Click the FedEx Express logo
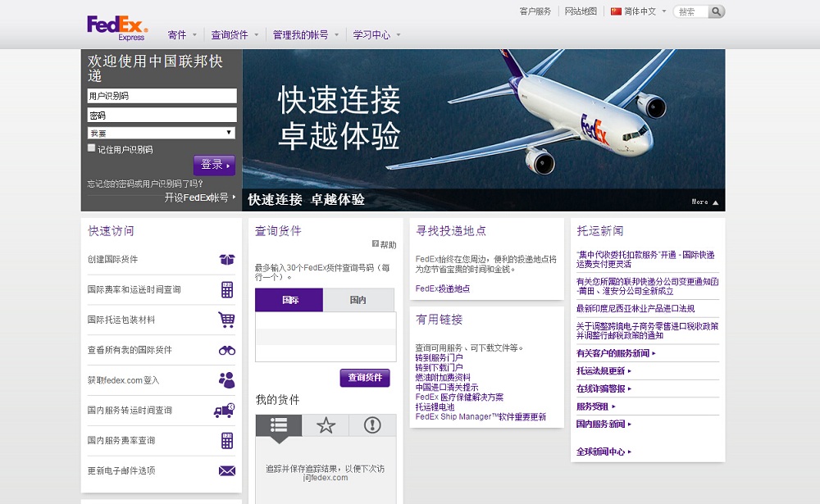The height and width of the screenshot is (504, 820). coord(117,28)
